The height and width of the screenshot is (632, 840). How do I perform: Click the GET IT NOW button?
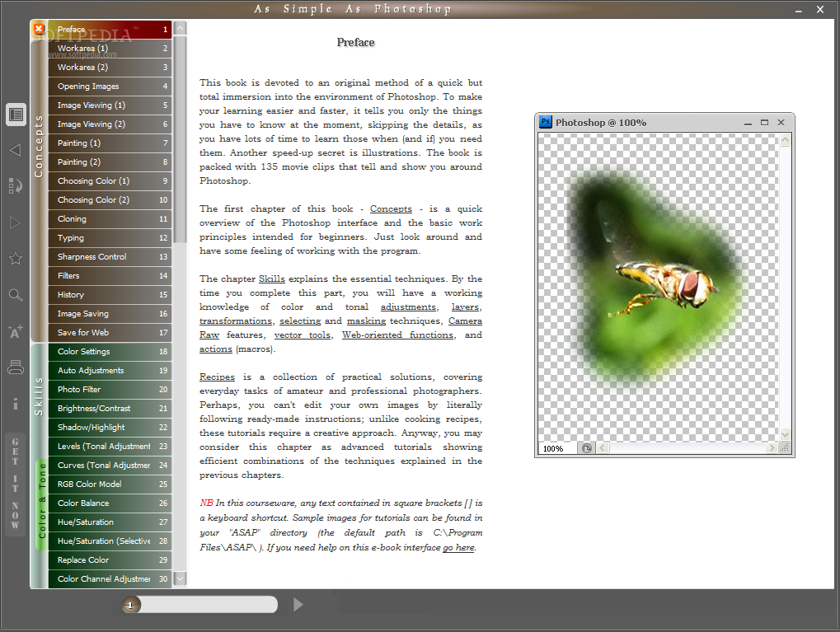click(x=15, y=483)
